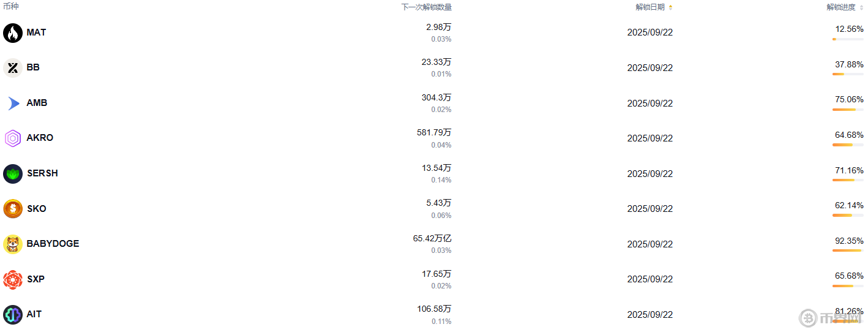Sort by 解锁日期 sort arrows
This screenshot has height=335, width=868.
coord(670,7)
